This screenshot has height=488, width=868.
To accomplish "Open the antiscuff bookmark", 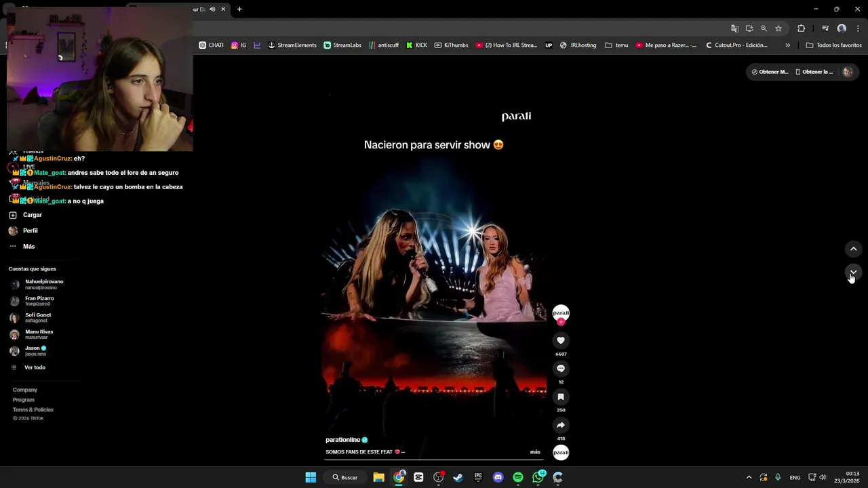I will (x=384, y=45).
